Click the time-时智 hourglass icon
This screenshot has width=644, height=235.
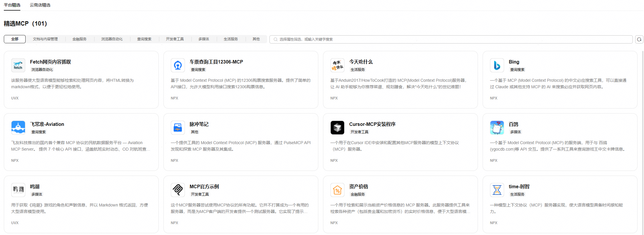pos(497,190)
